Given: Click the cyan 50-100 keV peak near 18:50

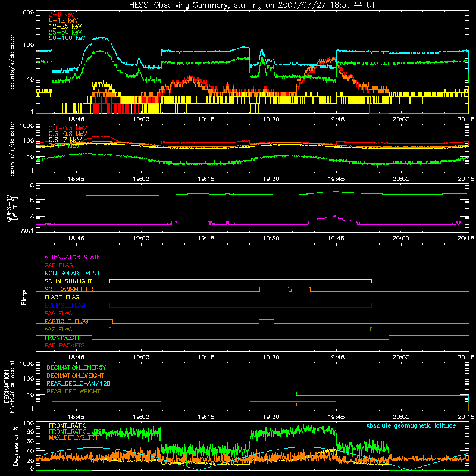Looking at the screenshot, I should (x=100, y=38).
